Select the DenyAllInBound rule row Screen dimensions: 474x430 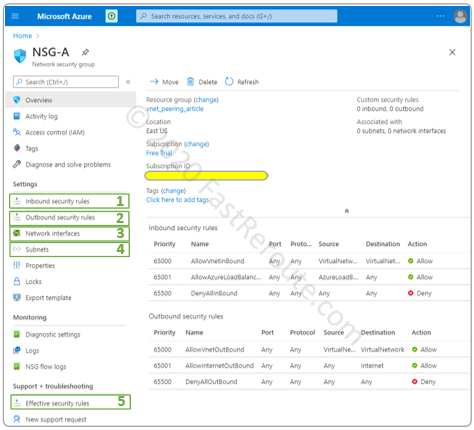pos(309,293)
